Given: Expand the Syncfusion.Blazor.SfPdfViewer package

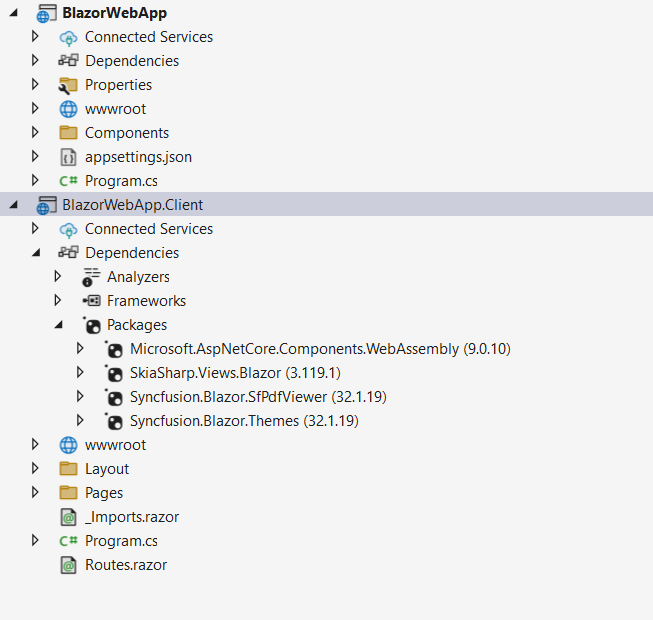Looking at the screenshot, I should [x=81, y=397].
